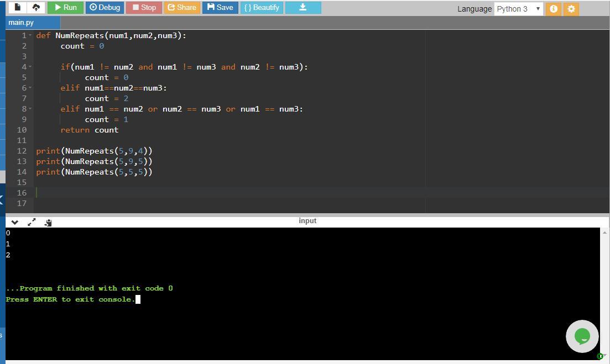Collapse the console with the chevron-down arrow
Screen dimensions: 610x364
(x=15, y=222)
